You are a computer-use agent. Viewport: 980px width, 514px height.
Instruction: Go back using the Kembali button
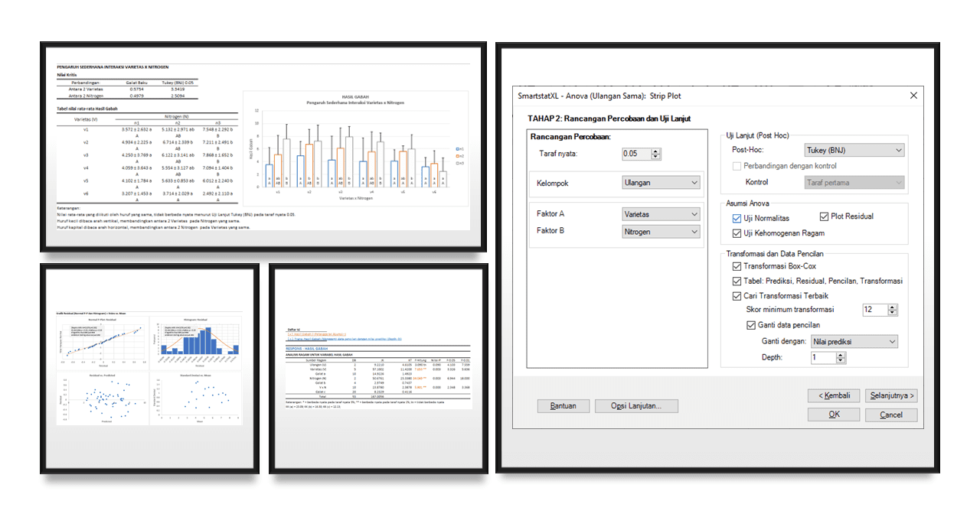tap(834, 395)
